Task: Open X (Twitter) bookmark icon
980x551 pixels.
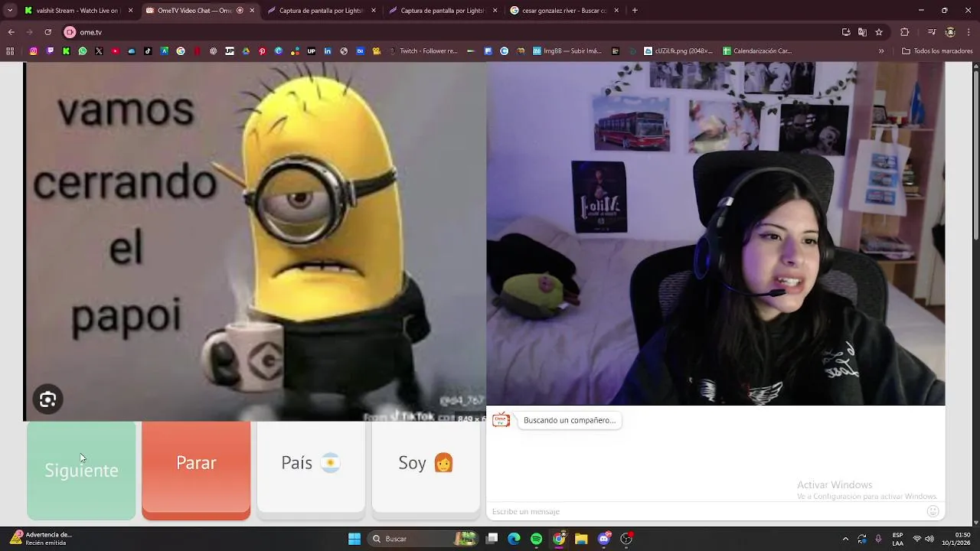Action: point(99,51)
